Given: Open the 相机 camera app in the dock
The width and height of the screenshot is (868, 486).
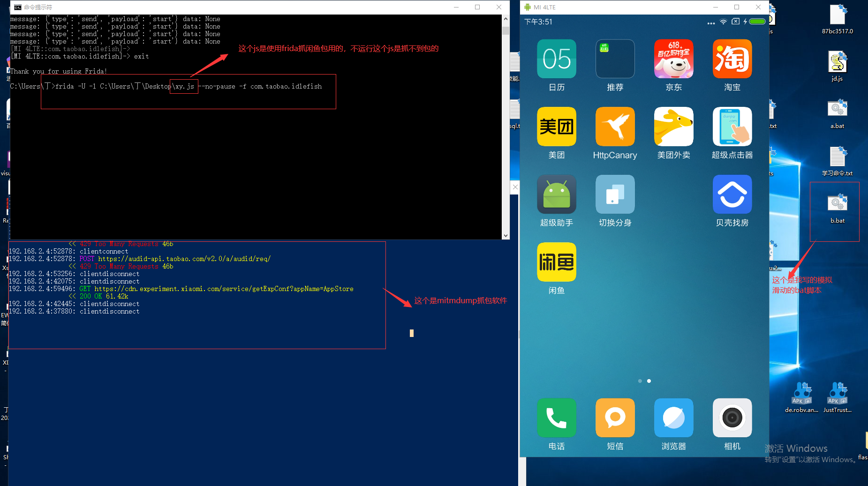Looking at the screenshot, I should 732,418.
